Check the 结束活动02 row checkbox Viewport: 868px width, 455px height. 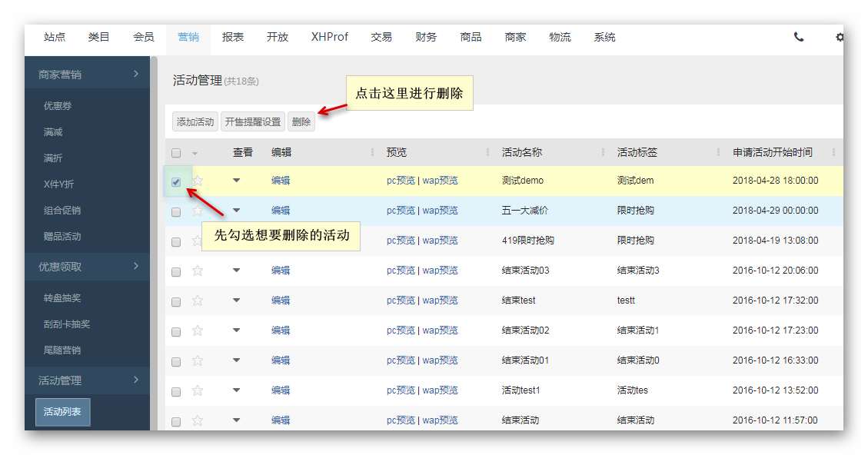176,331
